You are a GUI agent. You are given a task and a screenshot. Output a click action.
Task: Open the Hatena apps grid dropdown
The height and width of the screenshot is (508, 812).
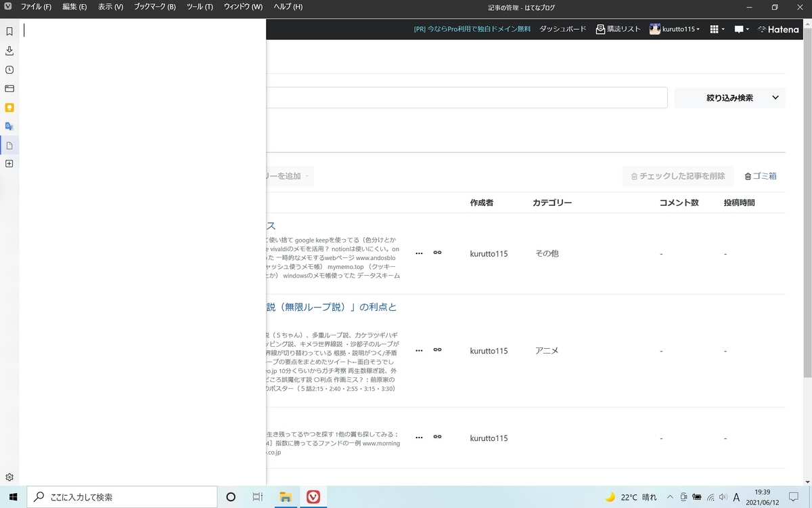point(715,29)
